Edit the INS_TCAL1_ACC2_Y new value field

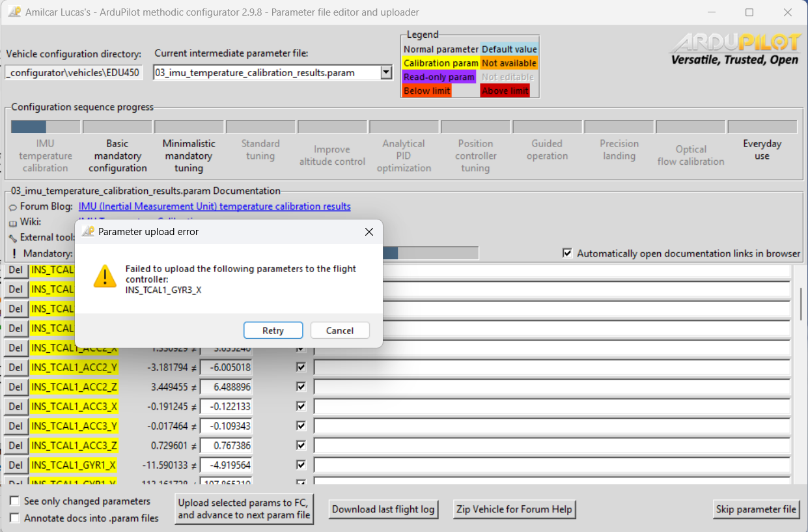coord(226,367)
